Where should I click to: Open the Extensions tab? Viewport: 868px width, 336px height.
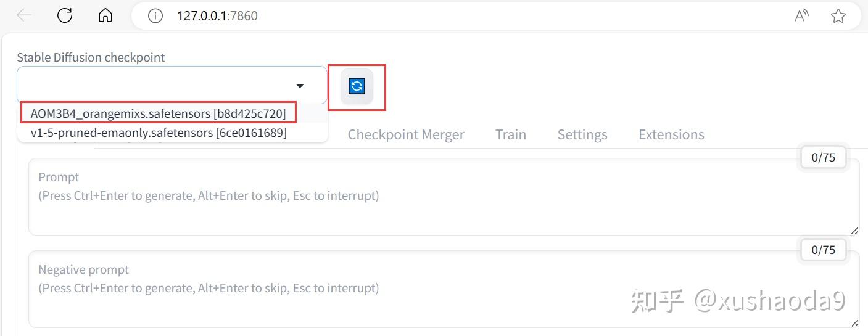coord(671,134)
